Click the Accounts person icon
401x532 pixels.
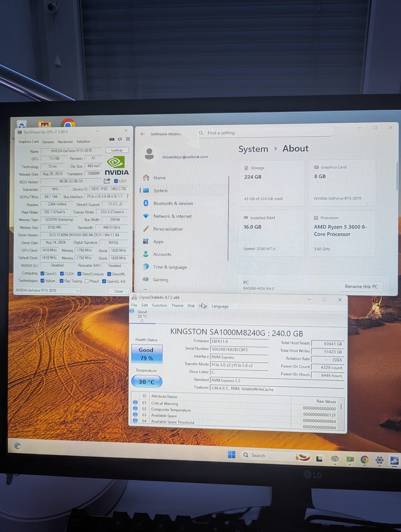coord(146,254)
